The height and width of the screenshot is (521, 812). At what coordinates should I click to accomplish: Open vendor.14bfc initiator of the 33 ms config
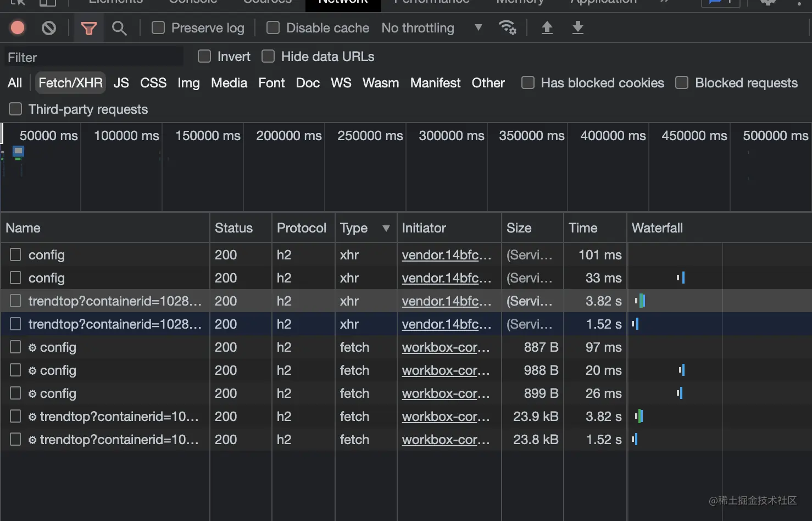click(x=447, y=278)
